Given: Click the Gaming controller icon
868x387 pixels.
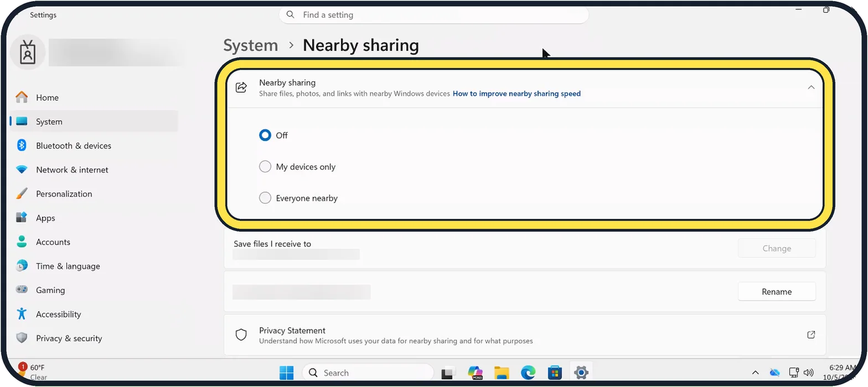Looking at the screenshot, I should coord(22,290).
